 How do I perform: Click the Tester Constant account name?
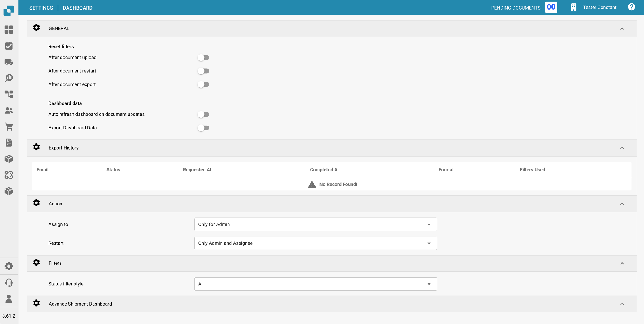[x=600, y=8]
